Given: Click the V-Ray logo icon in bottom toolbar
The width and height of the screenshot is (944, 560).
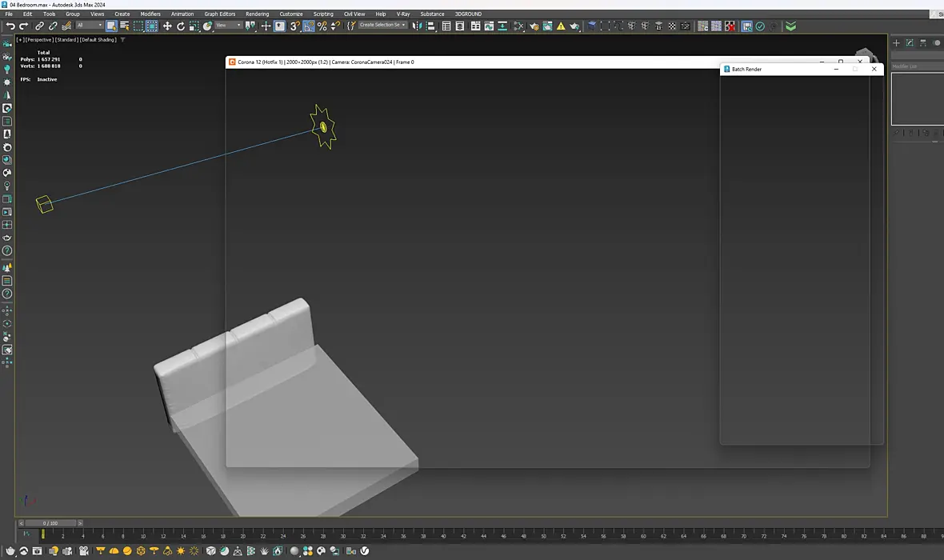Looking at the screenshot, I should 365,551.
